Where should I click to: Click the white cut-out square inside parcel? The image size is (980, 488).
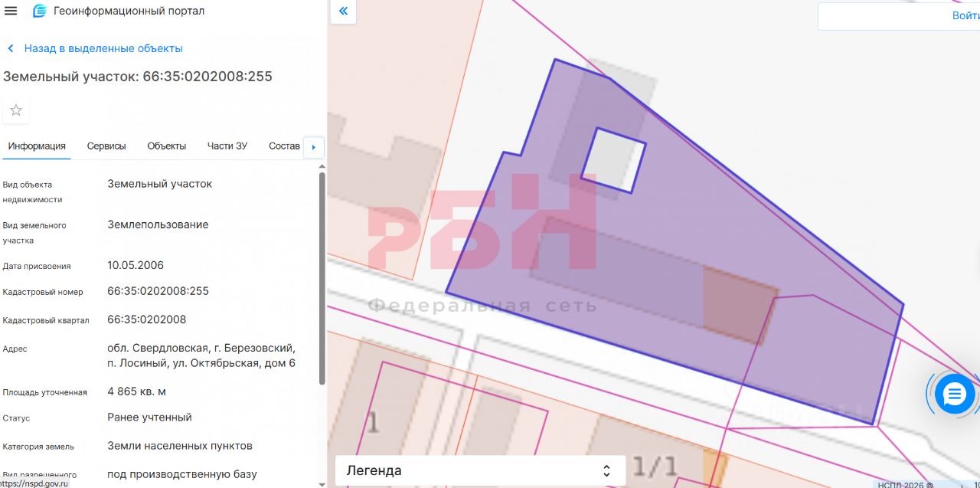click(x=613, y=160)
